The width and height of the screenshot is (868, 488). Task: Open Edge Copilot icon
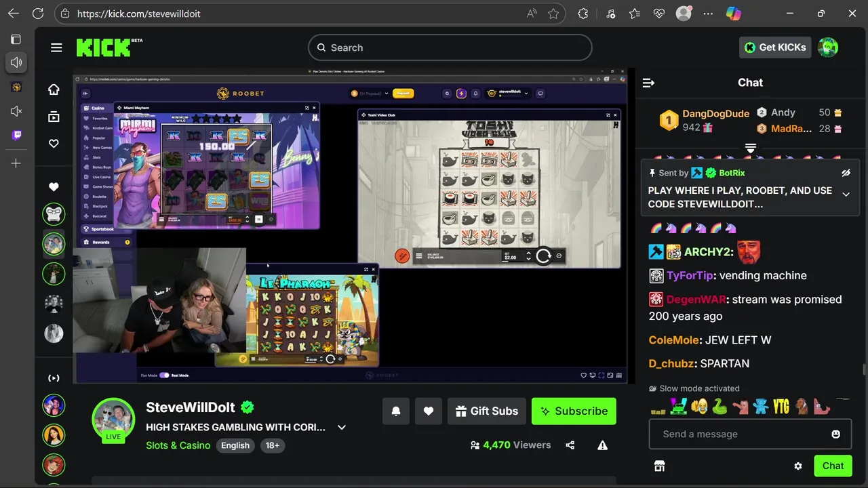(733, 14)
